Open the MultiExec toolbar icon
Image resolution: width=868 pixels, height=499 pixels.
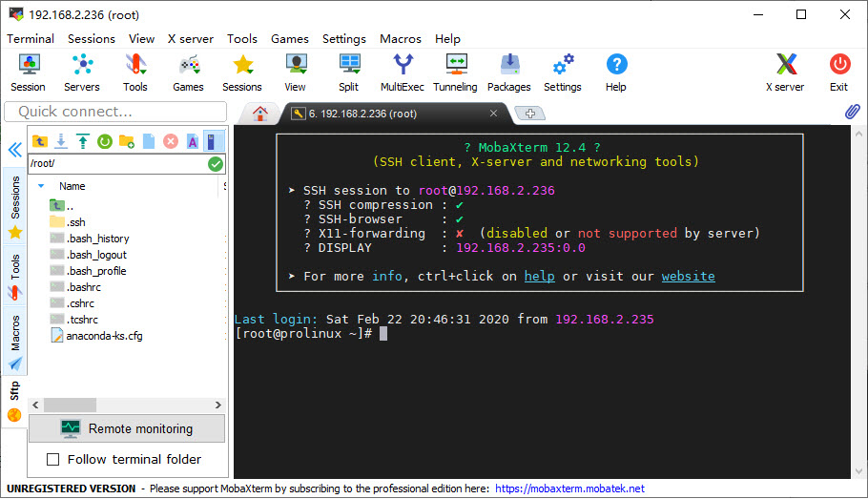coord(403,72)
